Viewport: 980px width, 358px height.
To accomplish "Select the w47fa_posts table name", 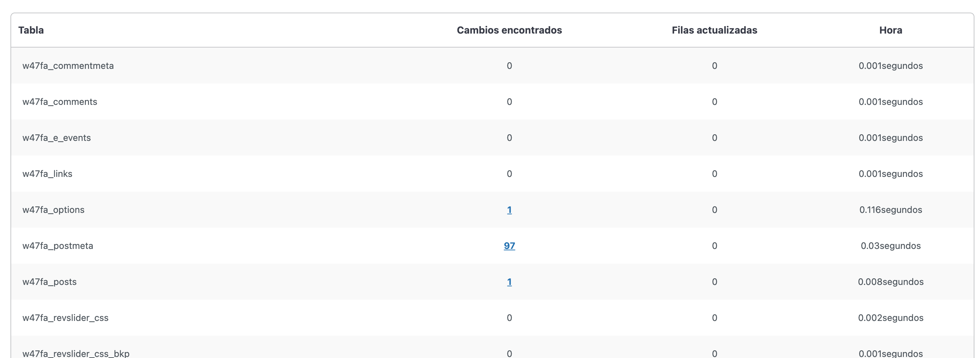I will point(50,282).
